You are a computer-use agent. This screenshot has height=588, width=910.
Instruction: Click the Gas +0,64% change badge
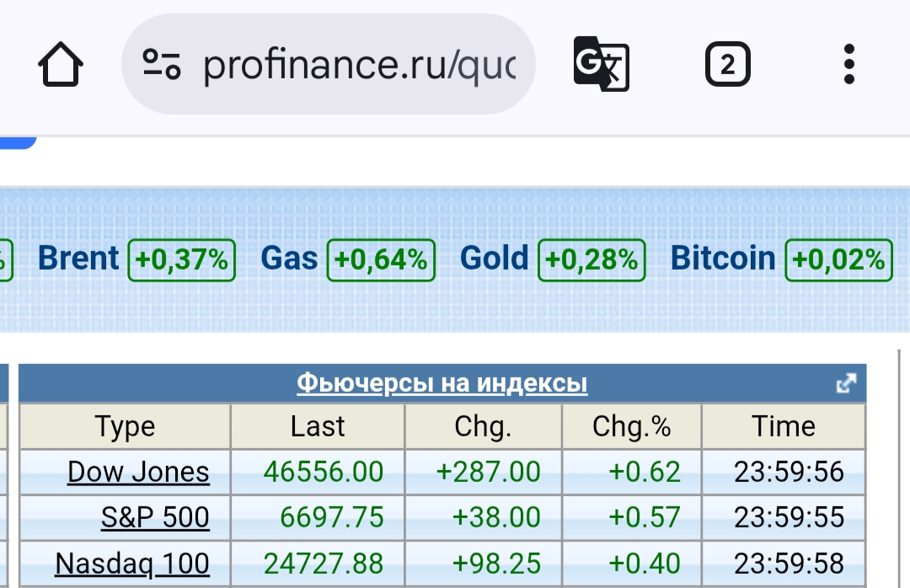(x=381, y=260)
